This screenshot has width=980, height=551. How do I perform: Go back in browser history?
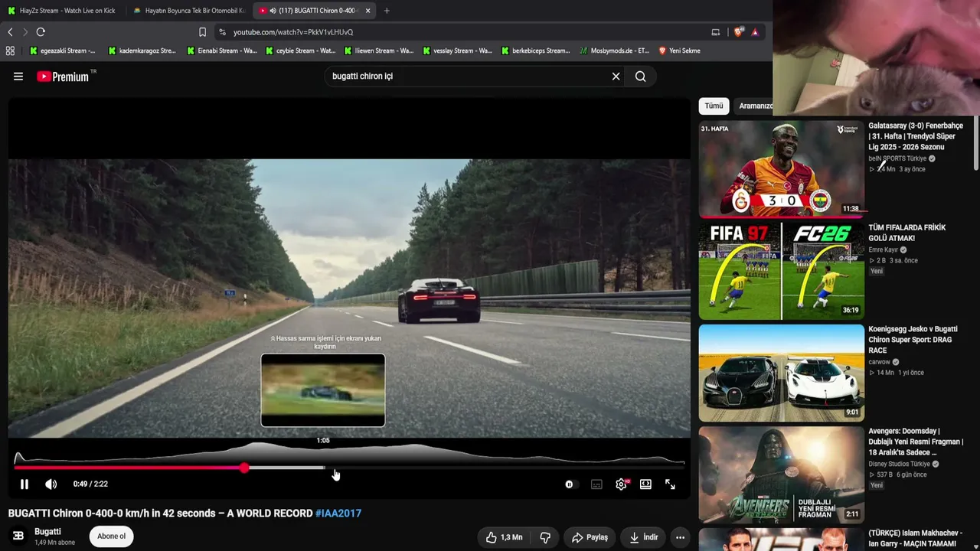coord(10,32)
